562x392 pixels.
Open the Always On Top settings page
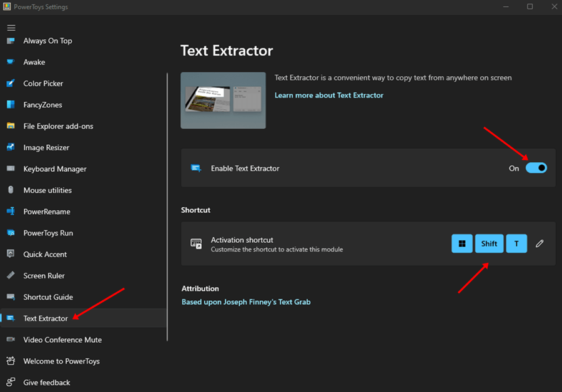[x=47, y=41]
